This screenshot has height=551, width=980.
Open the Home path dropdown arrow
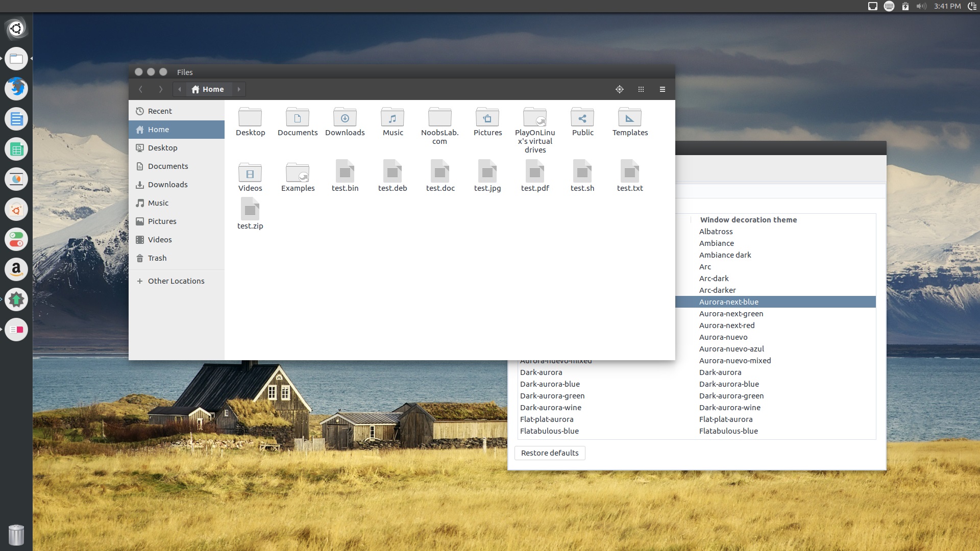pyautogui.click(x=238, y=89)
